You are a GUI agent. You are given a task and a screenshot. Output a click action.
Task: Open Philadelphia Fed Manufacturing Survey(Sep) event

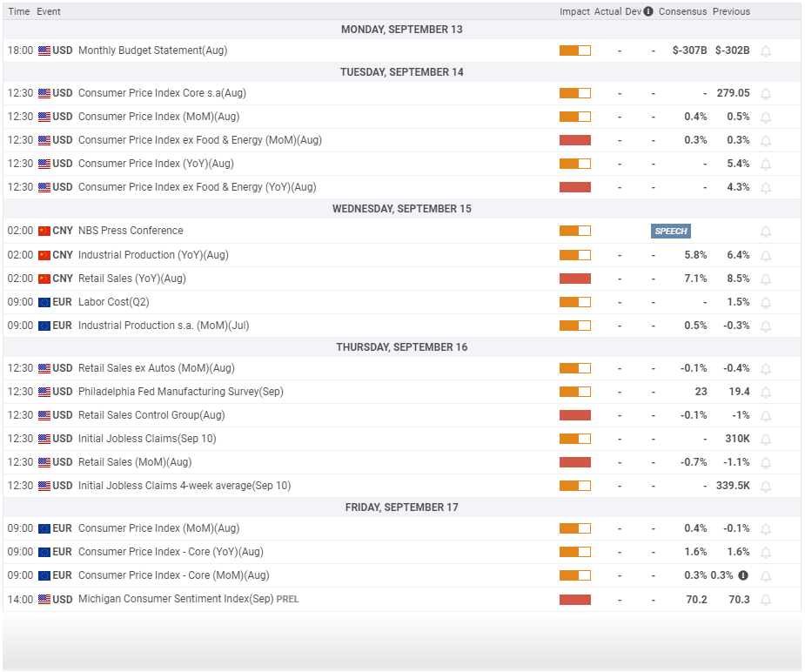181,392
